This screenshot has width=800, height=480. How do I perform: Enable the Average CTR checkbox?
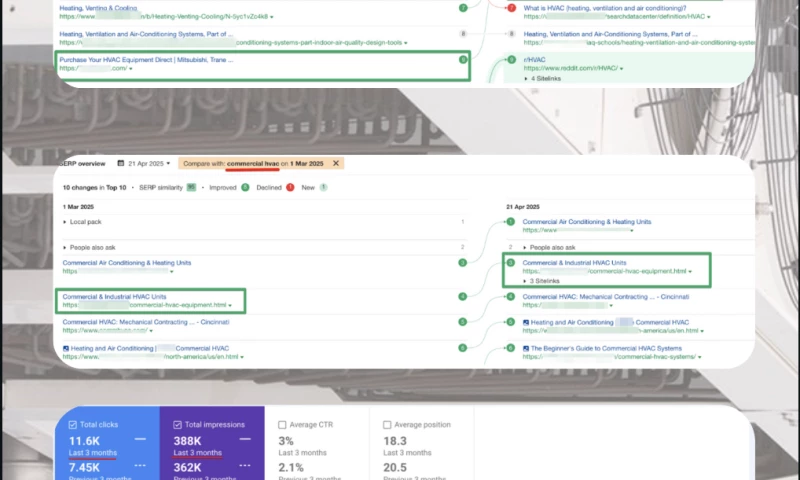(x=282, y=424)
